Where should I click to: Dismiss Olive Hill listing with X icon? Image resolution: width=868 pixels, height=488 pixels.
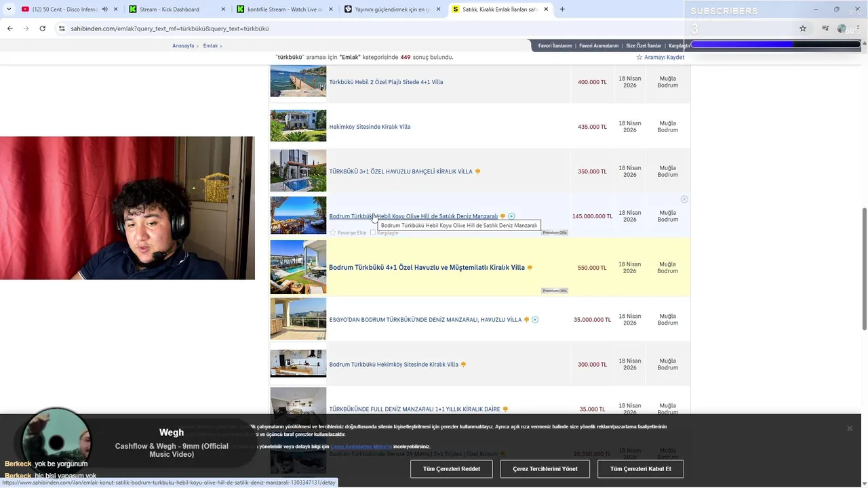[684, 199]
